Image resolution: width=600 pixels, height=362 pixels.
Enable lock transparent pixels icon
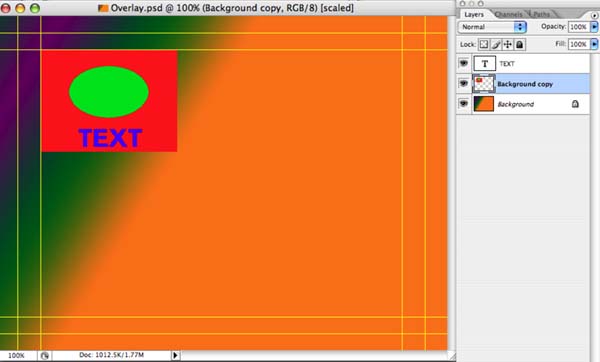coord(484,44)
